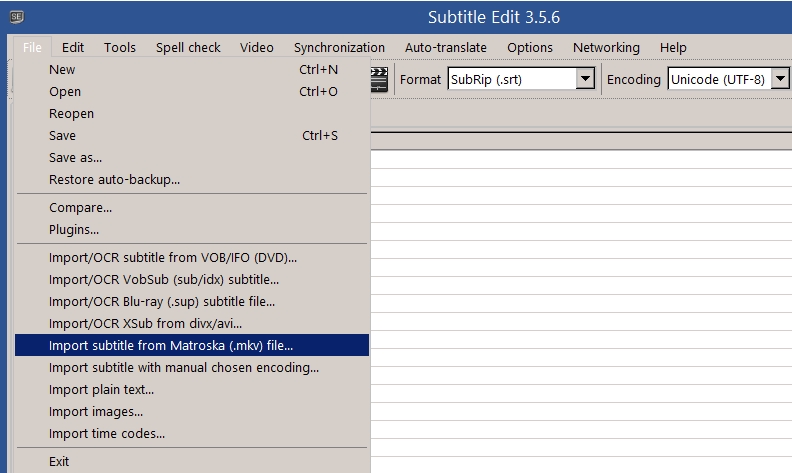
Task: Open the Synchronization menu
Action: click(339, 47)
